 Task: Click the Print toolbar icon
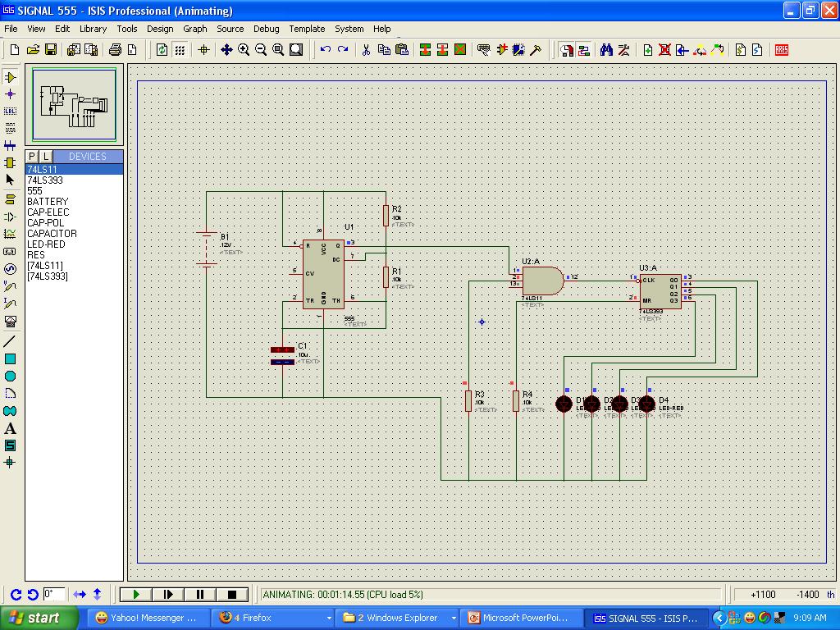click(115, 50)
